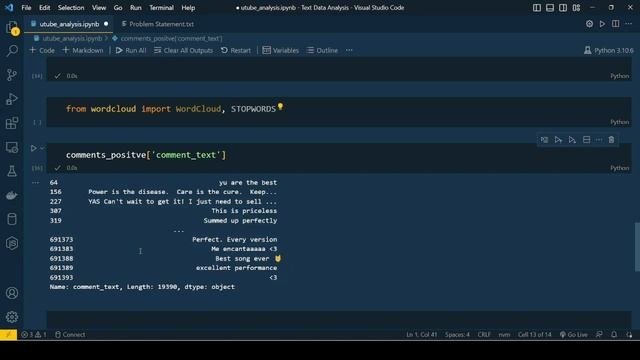Open the Terminal menu

click(x=161, y=8)
